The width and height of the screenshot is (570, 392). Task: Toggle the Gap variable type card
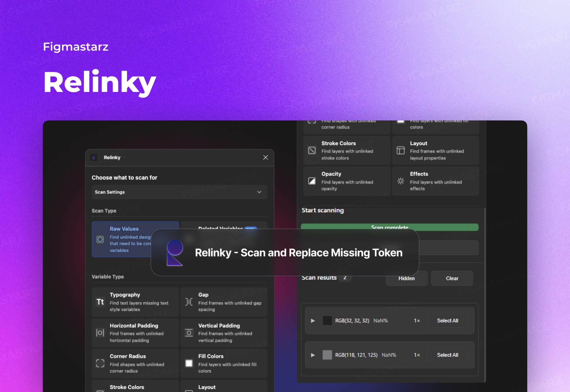224,302
